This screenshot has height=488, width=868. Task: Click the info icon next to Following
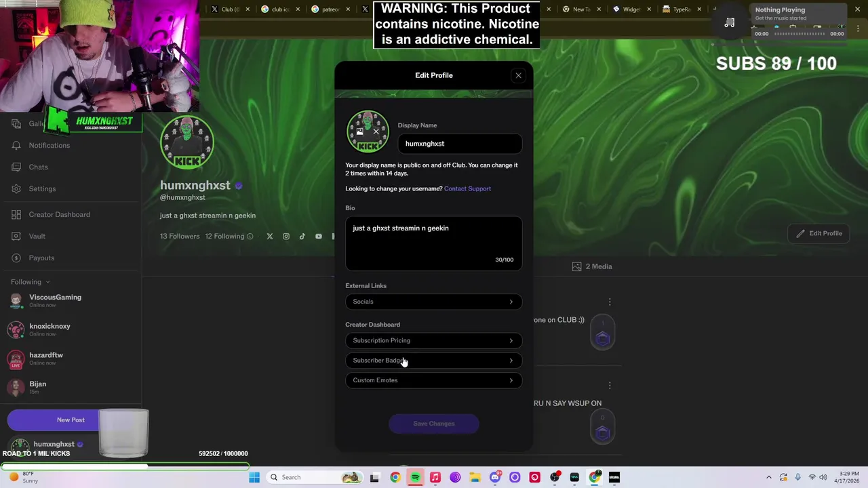pos(250,237)
